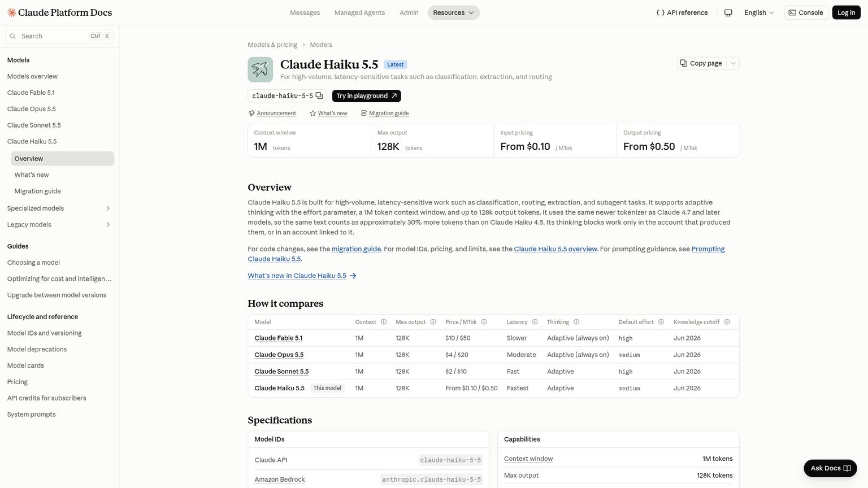
Task: Click the arrow after What's new in Claude Haiku 5.5
Action: click(x=353, y=276)
